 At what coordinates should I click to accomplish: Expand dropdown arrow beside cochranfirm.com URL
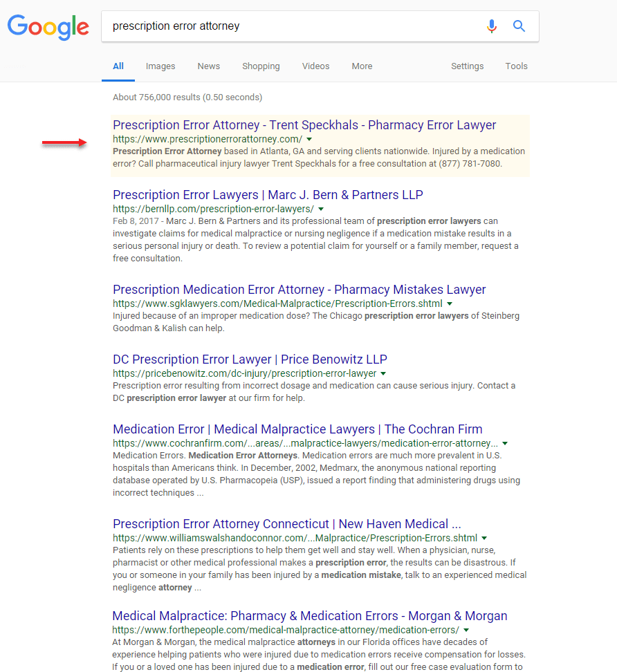point(505,444)
